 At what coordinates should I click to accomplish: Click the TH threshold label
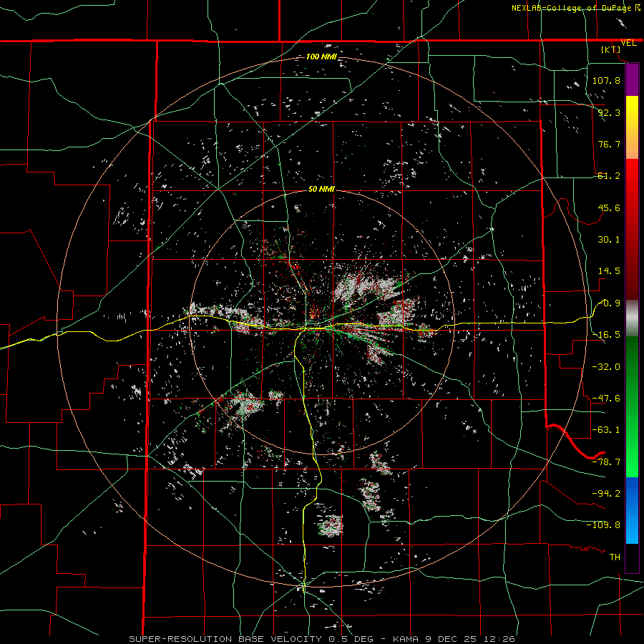(x=615, y=557)
